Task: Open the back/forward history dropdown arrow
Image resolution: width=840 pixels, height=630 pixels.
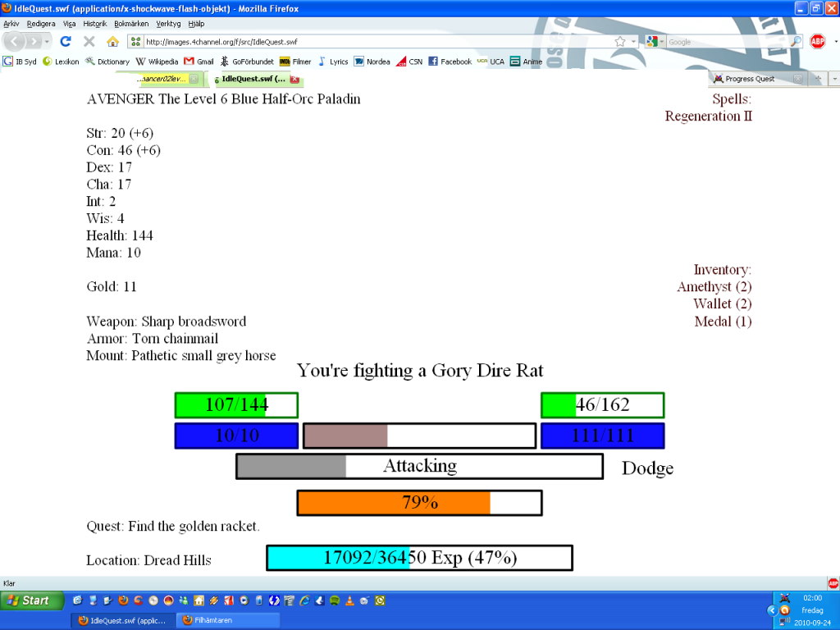Action: 47,41
